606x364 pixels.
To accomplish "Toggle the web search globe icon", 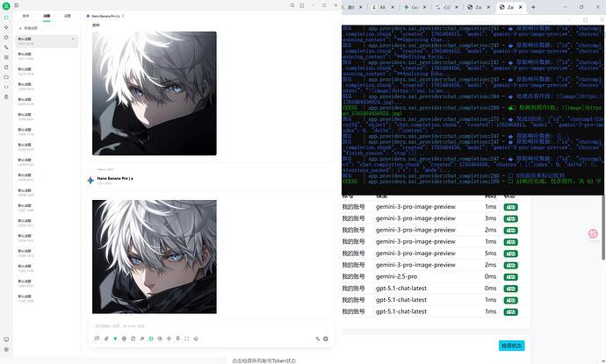I will 124,339.
